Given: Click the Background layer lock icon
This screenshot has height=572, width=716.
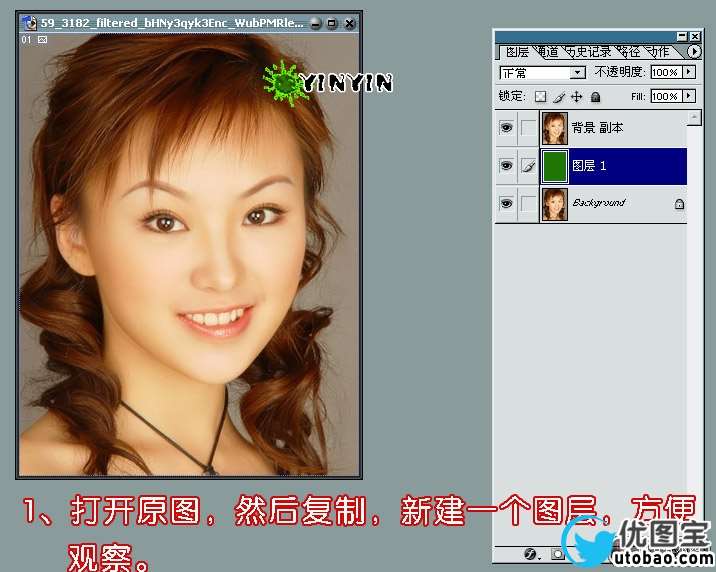Looking at the screenshot, I should tap(679, 204).
